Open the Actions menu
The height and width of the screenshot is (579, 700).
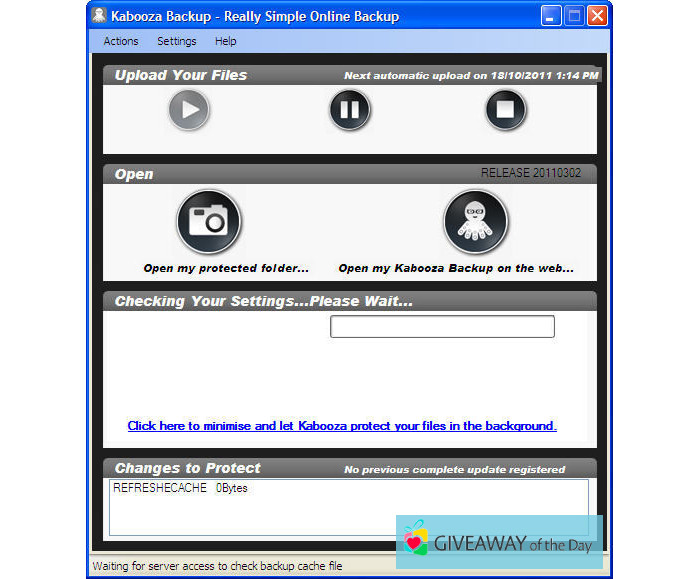[x=121, y=41]
